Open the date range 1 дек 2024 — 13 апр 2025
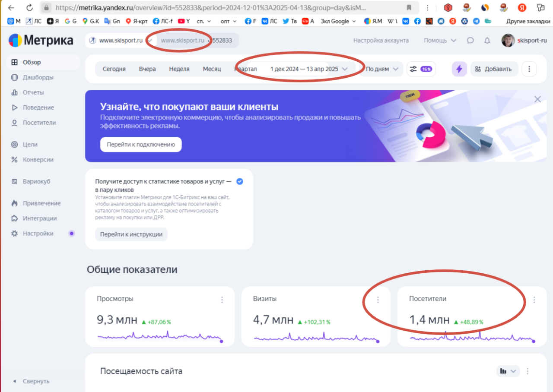Screen dimensions: 553x392 (x=308, y=69)
